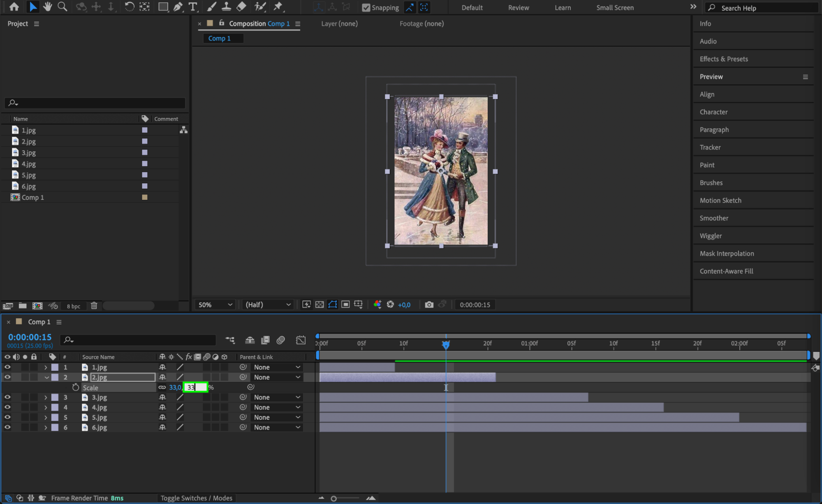Click the Scale stopwatch icon

coord(75,387)
